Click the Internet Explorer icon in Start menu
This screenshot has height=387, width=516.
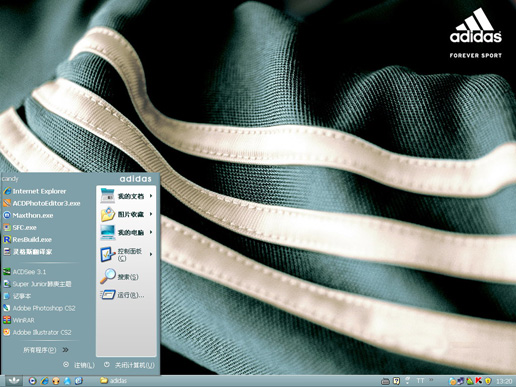[7, 191]
